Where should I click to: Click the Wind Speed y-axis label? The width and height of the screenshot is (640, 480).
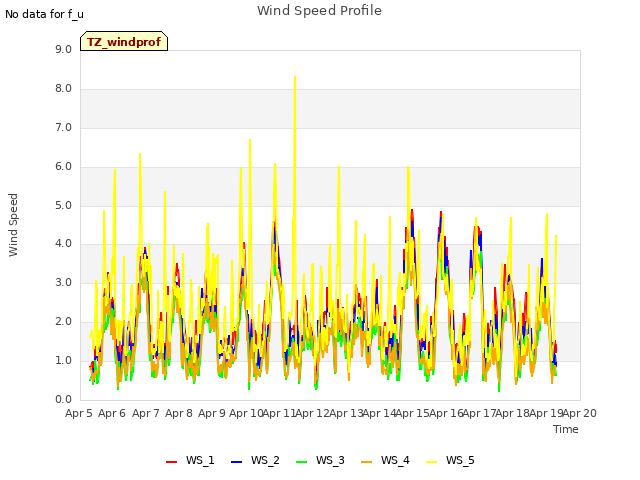(x=13, y=225)
